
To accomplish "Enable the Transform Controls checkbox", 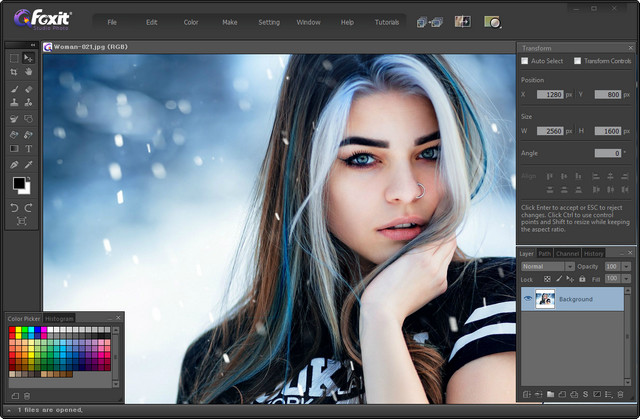I will [x=577, y=61].
